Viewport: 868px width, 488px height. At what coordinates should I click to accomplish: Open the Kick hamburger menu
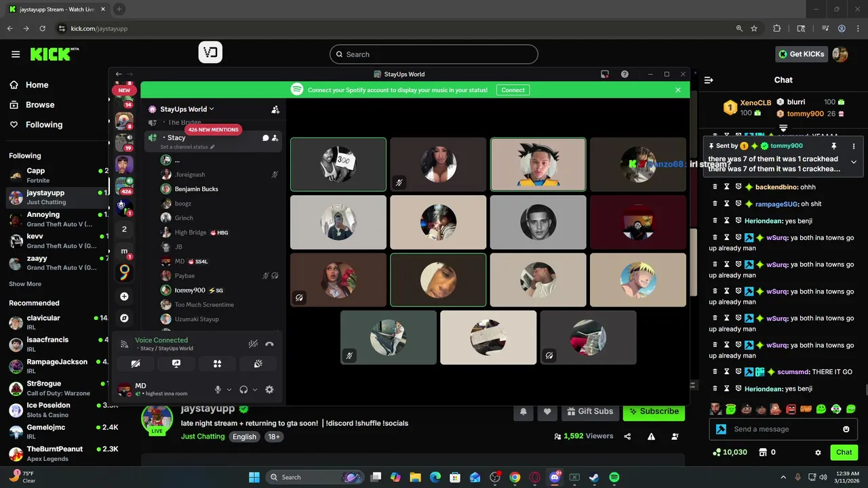16,54
